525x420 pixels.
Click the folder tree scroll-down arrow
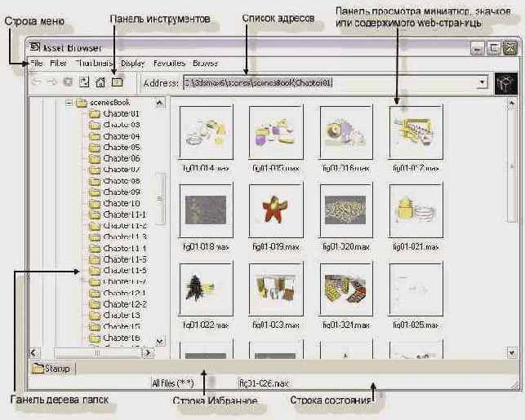(160, 341)
